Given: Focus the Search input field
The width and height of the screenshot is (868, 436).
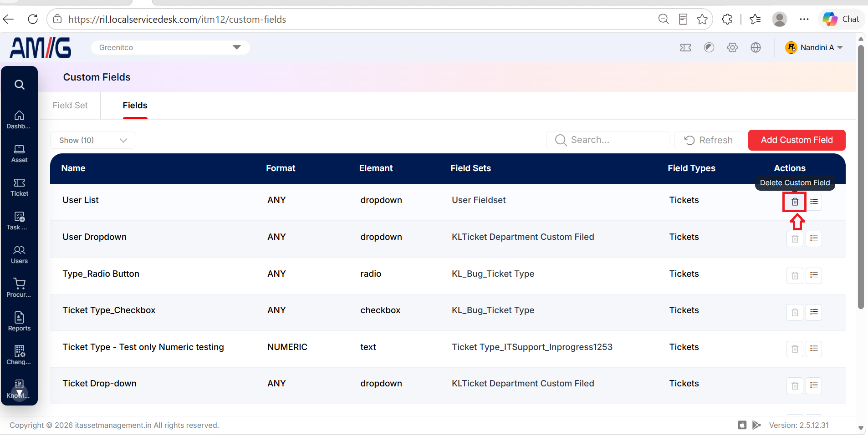Looking at the screenshot, I should coord(608,140).
